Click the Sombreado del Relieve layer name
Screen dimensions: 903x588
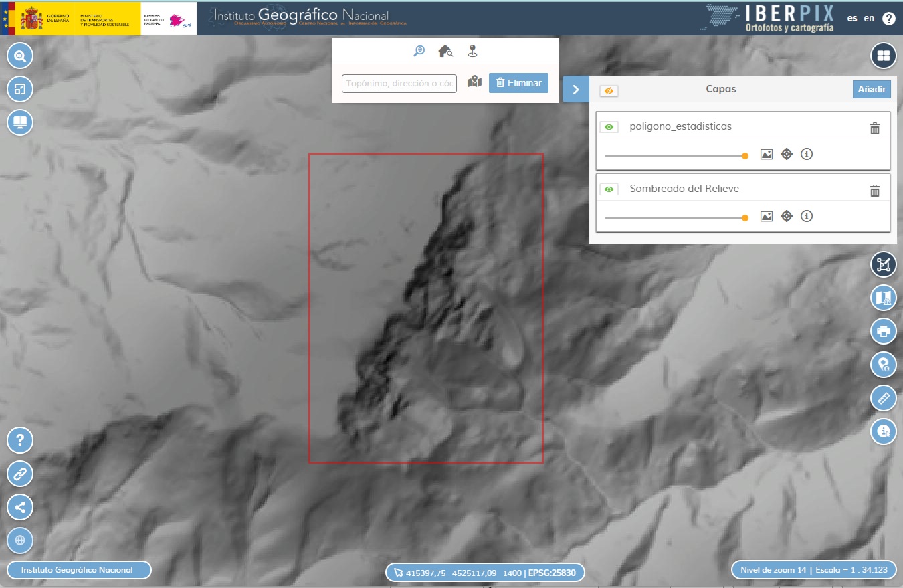684,189
